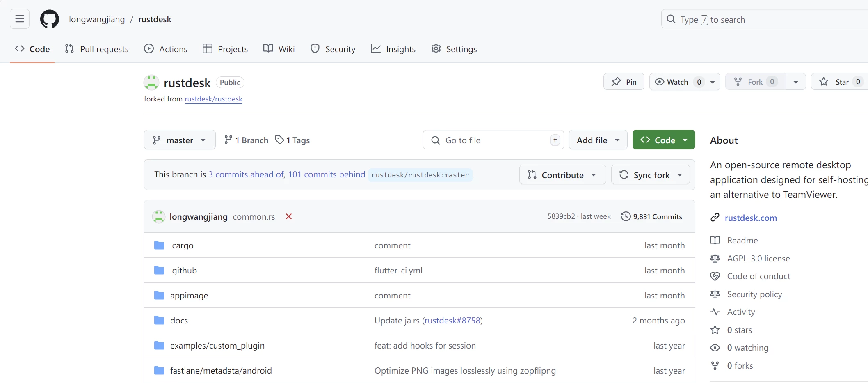Click the tag icon beside 1 Tags
868x383 pixels.
tap(279, 140)
